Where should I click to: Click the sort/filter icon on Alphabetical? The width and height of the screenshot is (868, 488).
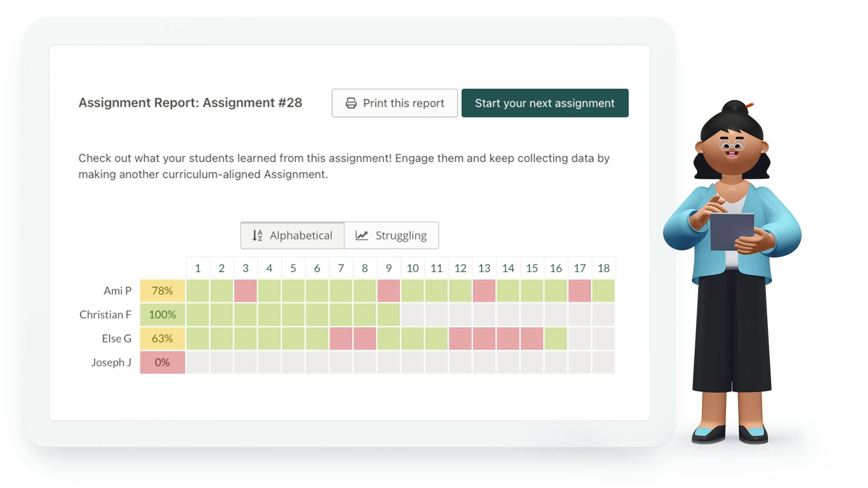pyautogui.click(x=258, y=235)
